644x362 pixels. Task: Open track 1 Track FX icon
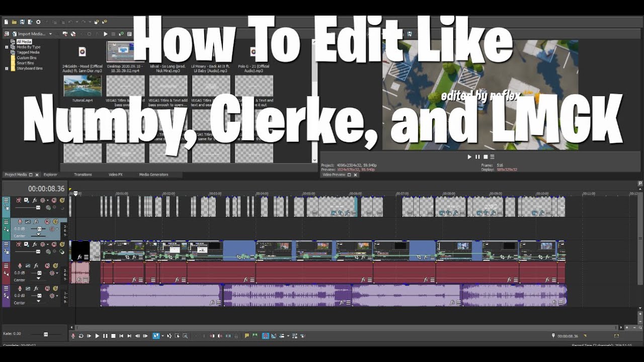tap(34, 200)
